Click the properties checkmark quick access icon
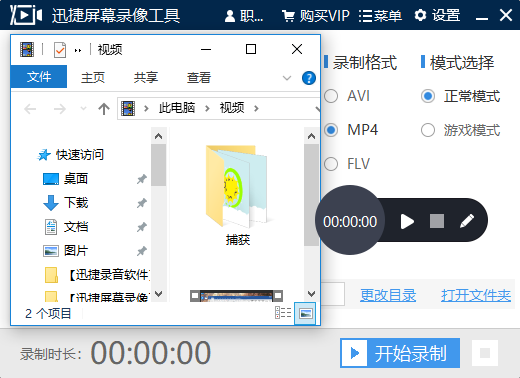Image resolution: width=520 pixels, height=378 pixels. tap(60, 50)
